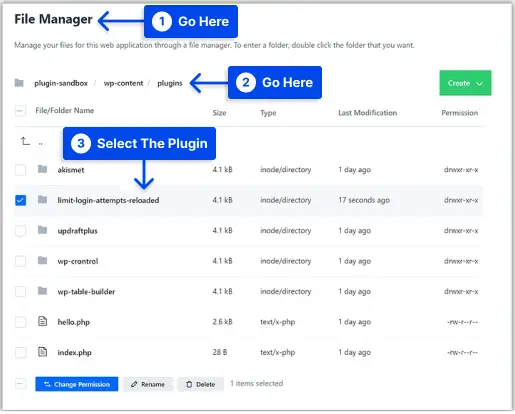Click the '2.6 kB' size of hello.php
The height and width of the screenshot is (414, 515).
coord(222,322)
